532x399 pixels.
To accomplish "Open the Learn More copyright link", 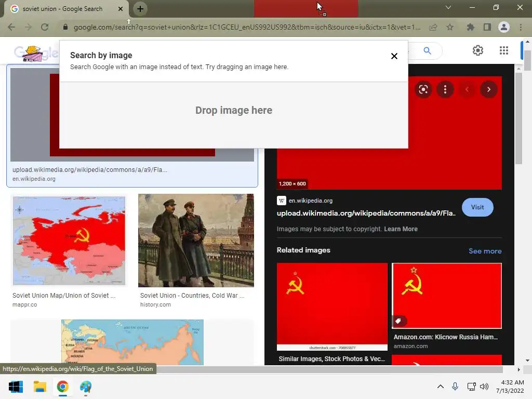I will [x=401, y=229].
